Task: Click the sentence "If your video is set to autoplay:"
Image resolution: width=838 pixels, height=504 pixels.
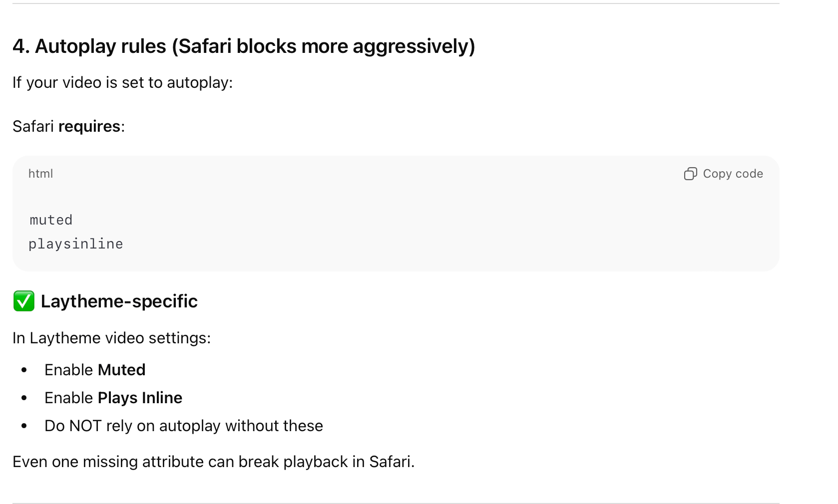Action: 122,82
